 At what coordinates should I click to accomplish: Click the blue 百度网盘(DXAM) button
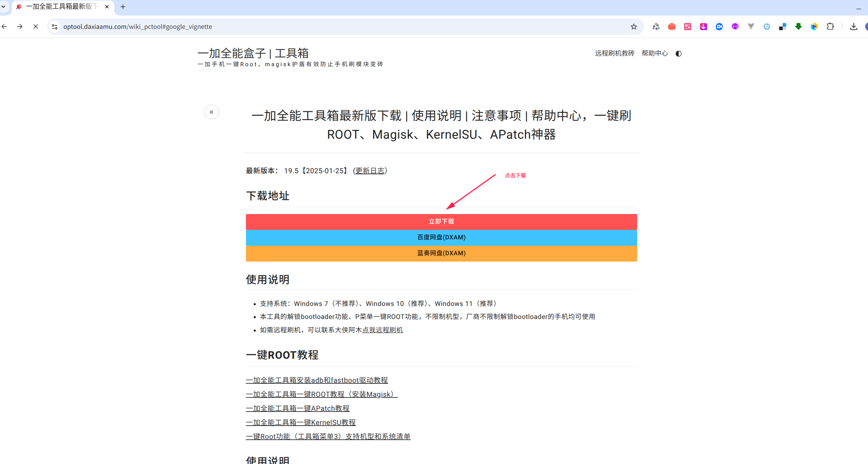point(441,238)
